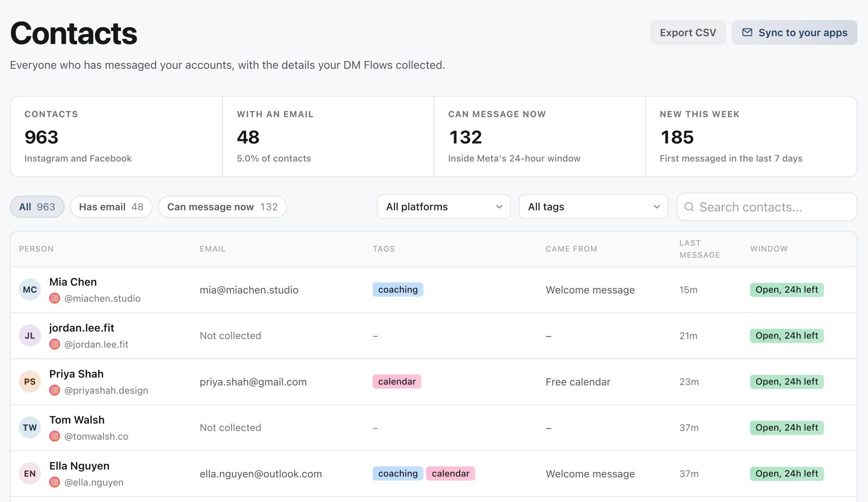
Task: Click the name Mia Chen
Action: point(73,282)
